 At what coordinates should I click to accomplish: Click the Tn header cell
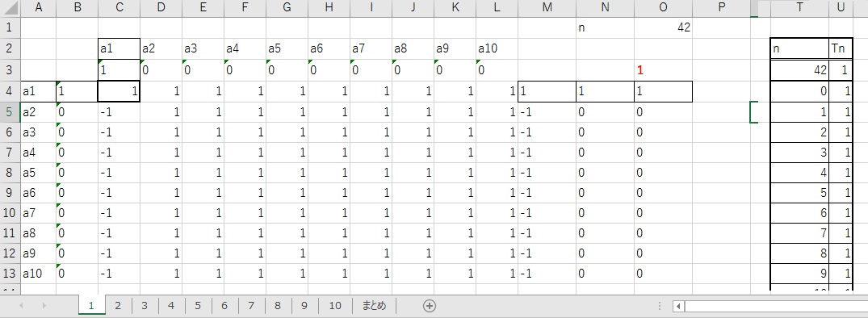[841, 48]
